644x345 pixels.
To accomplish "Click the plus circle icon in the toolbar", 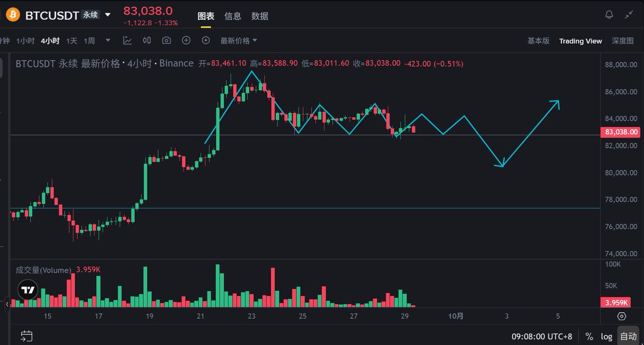I will click(x=186, y=40).
